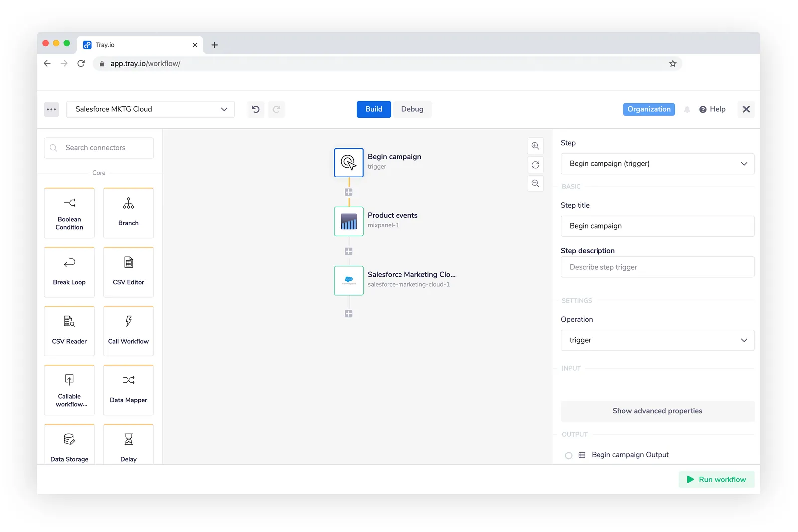
Task: Select the Tray.io browser tab
Action: coord(140,45)
